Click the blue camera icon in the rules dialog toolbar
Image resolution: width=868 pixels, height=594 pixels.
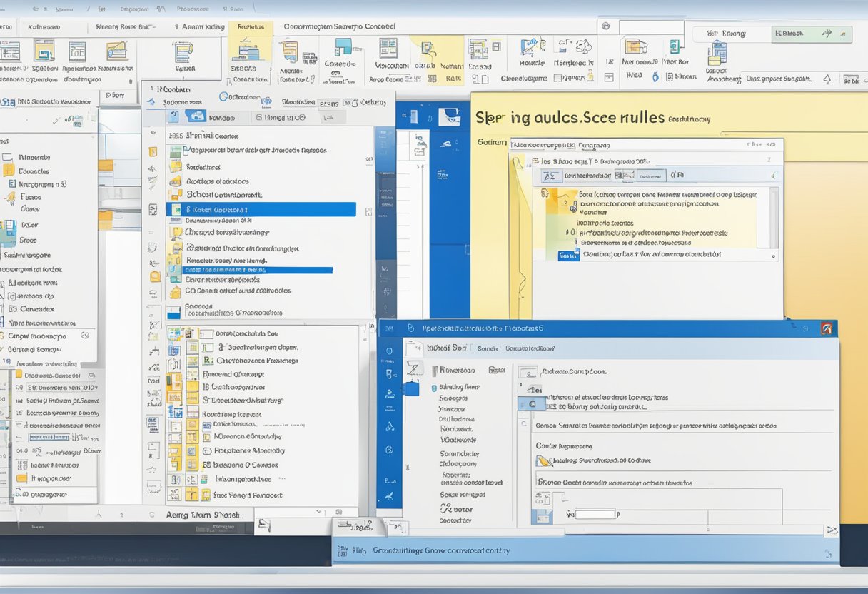click(196, 116)
